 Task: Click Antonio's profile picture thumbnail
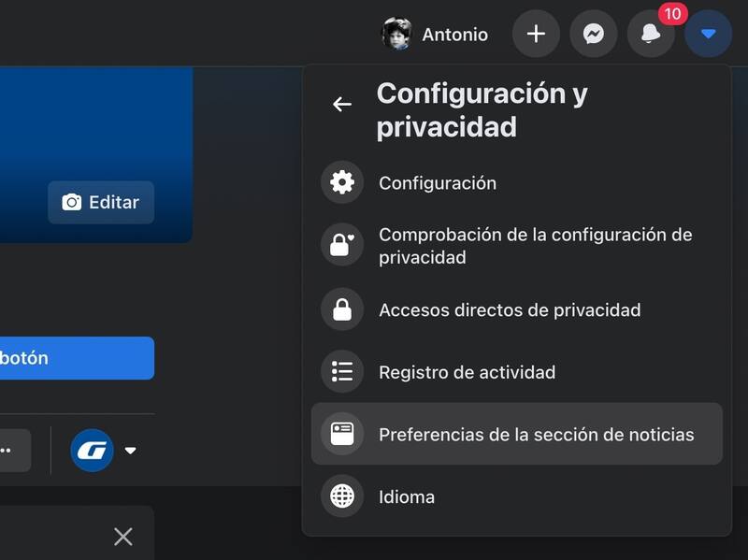(396, 35)
